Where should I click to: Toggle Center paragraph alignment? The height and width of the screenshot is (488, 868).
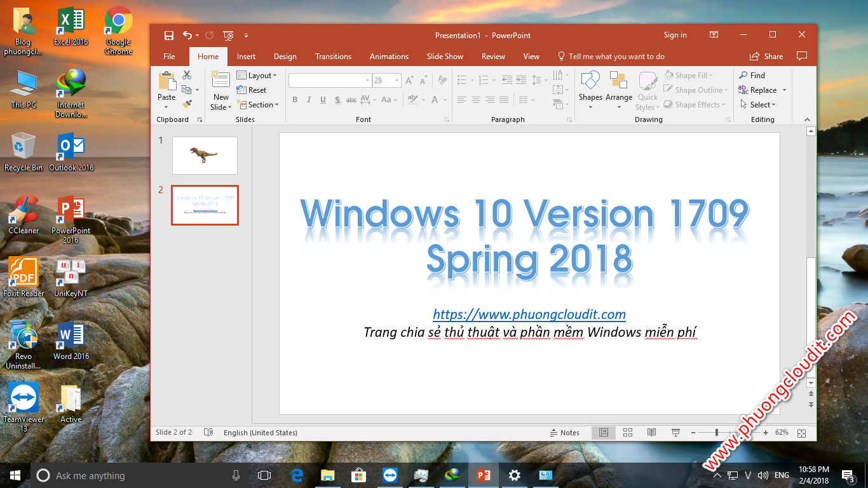click(x=476, y=100)
